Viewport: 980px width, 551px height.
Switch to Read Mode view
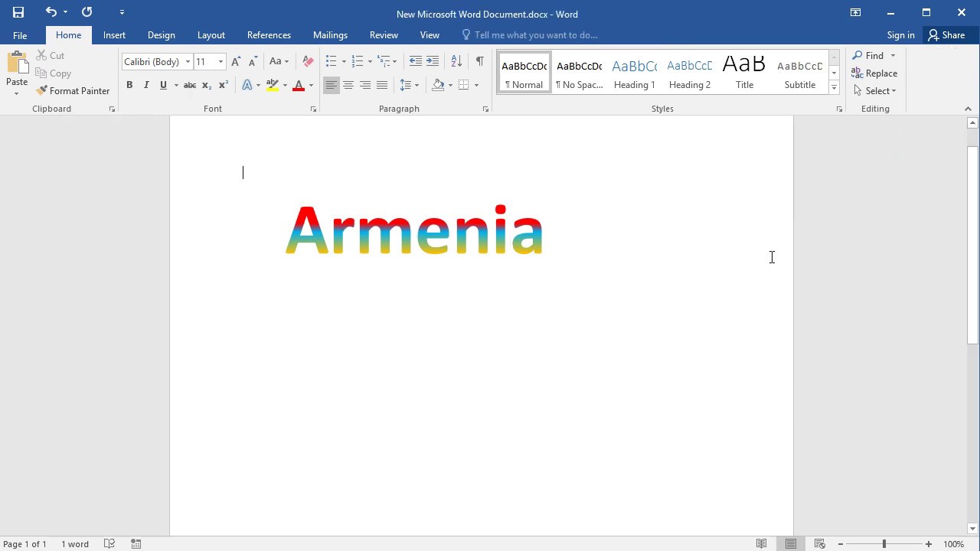(x=761, y=544)
